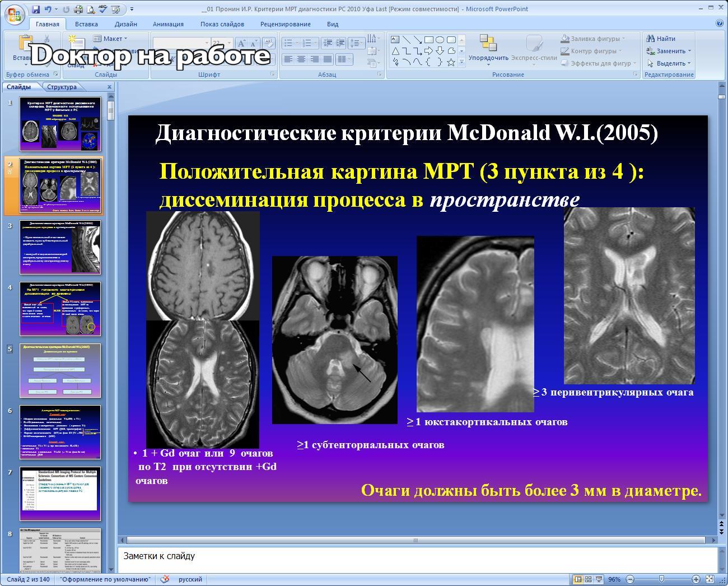Switch to Slide Sorter view
The height and width of the screenshot is (586, 728).
point(589,579)
